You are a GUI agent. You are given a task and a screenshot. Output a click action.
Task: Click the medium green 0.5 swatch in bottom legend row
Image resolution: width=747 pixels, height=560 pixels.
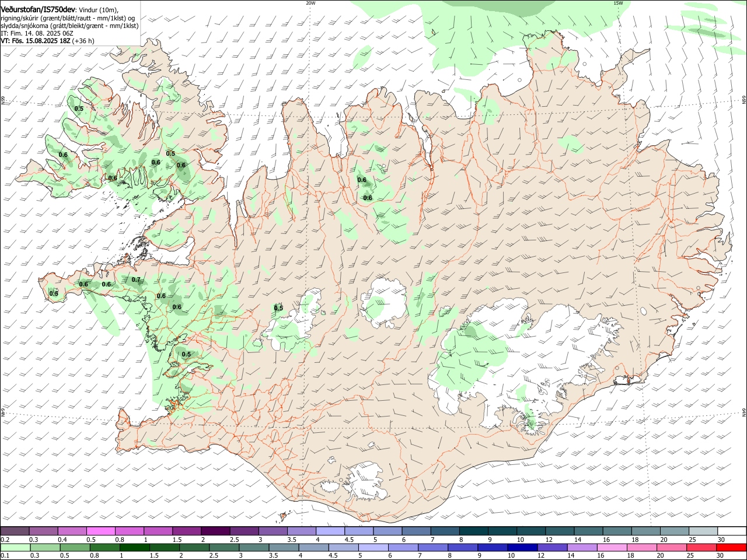(x=75, y=548)
